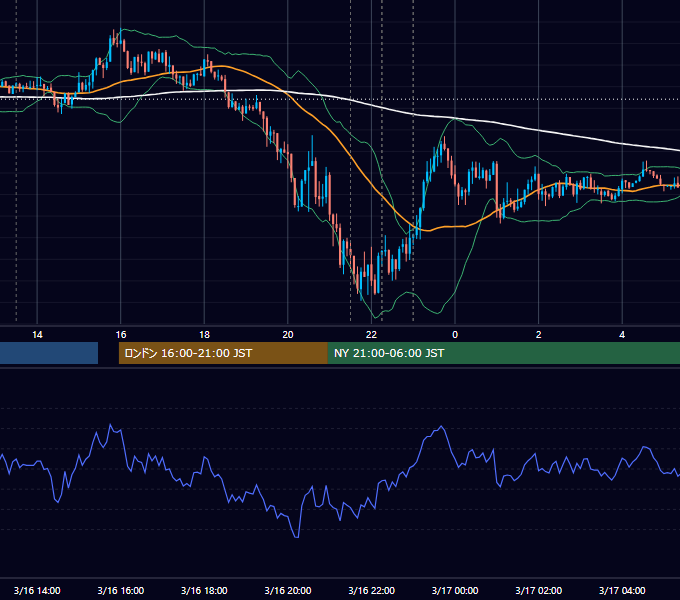Screen dimensions: 680x600
Task: Click the '3/16 18:00' date label
Action: tap(204, 590)
